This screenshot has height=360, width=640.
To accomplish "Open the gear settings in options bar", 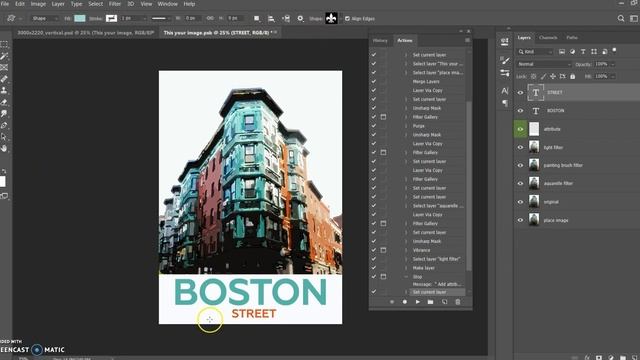I will [x=300, y=18].
